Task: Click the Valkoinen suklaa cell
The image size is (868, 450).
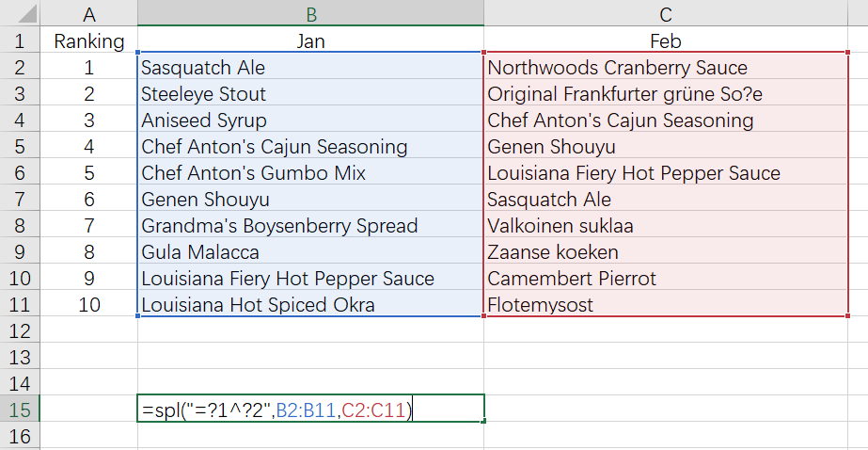Action: click(x=666, y=226)
